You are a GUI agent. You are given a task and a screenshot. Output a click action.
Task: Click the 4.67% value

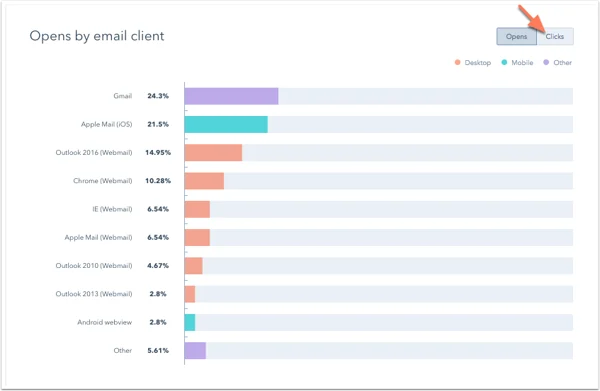158,266
